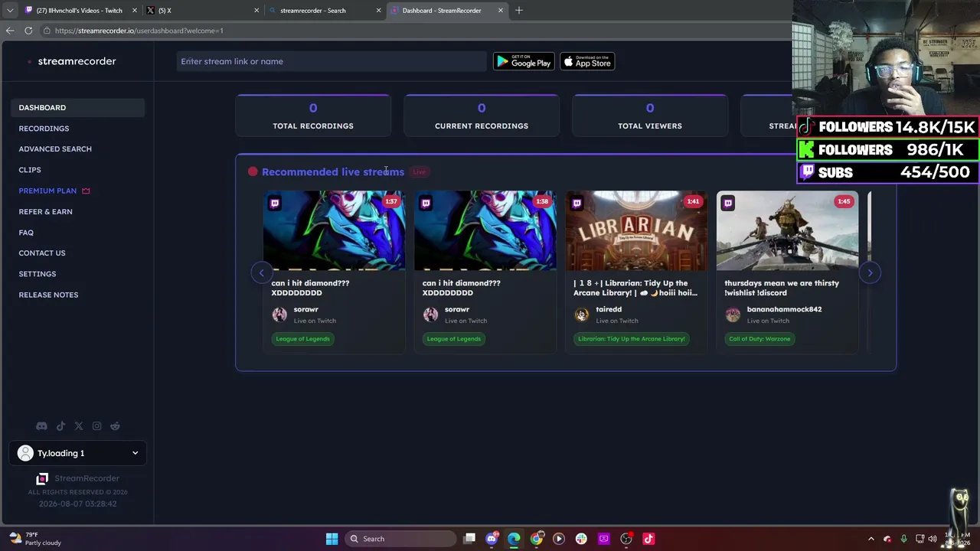Open the tairedd channel name link

click(x=609, y=309)
